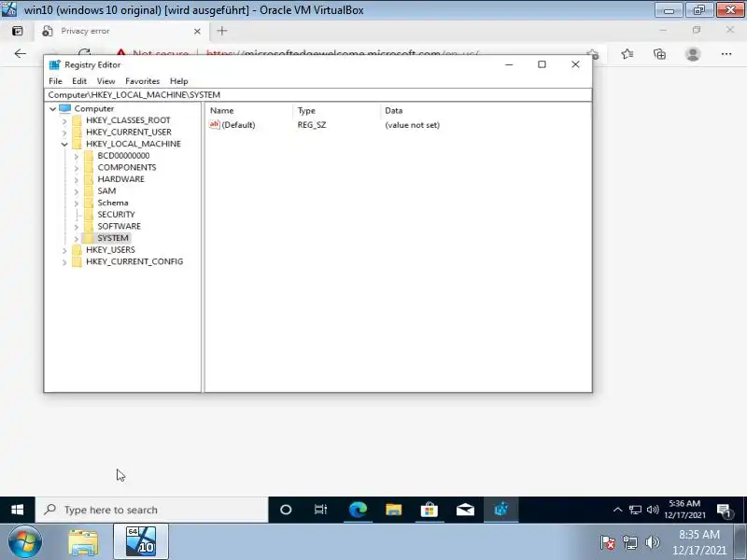The image size is (747, 560).
Task: Open the File menu in Registry Editor
Action: (55, 81)
